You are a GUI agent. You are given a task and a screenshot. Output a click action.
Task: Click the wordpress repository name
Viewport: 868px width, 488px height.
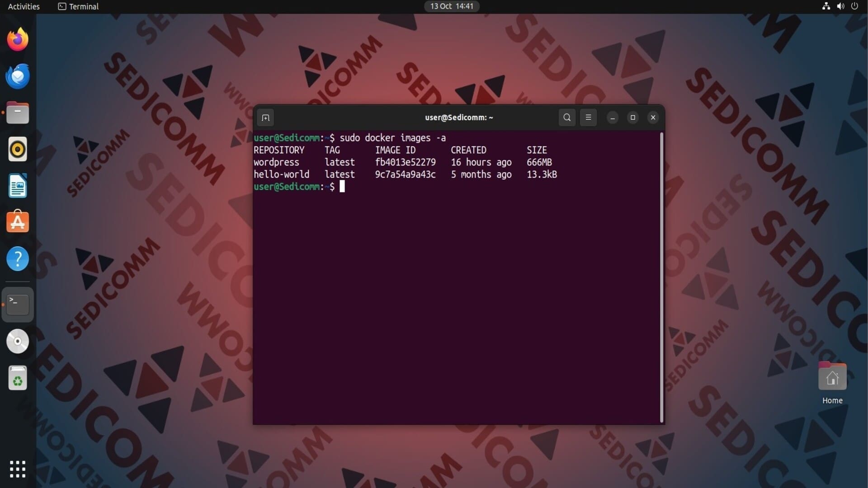(x=276, y=162)
